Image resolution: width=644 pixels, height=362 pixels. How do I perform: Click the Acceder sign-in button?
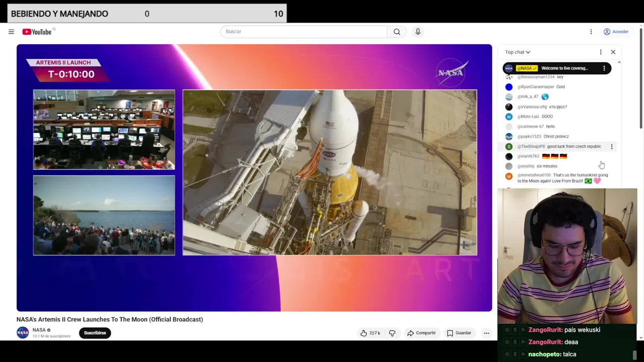click(616, 32)
